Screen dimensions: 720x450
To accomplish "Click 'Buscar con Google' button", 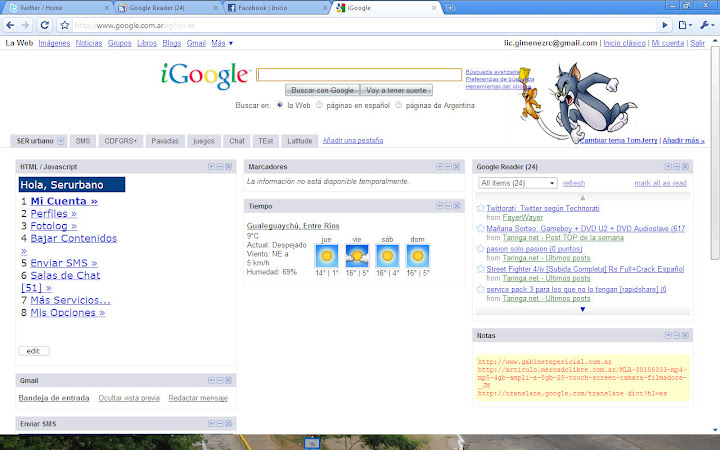I will point(322,90).
